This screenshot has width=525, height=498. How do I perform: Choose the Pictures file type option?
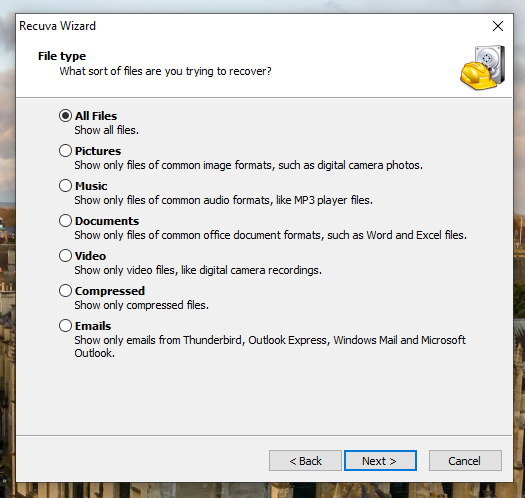click(65, 151)
